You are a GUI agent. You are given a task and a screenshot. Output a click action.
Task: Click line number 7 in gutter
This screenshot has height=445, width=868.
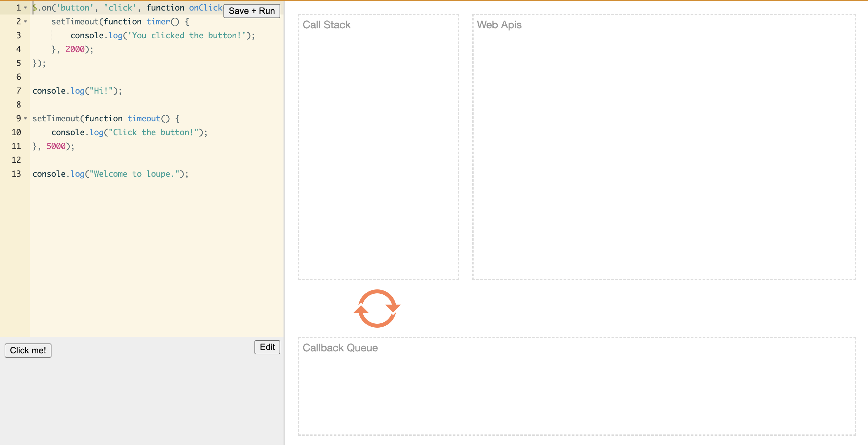click(18, 91)
